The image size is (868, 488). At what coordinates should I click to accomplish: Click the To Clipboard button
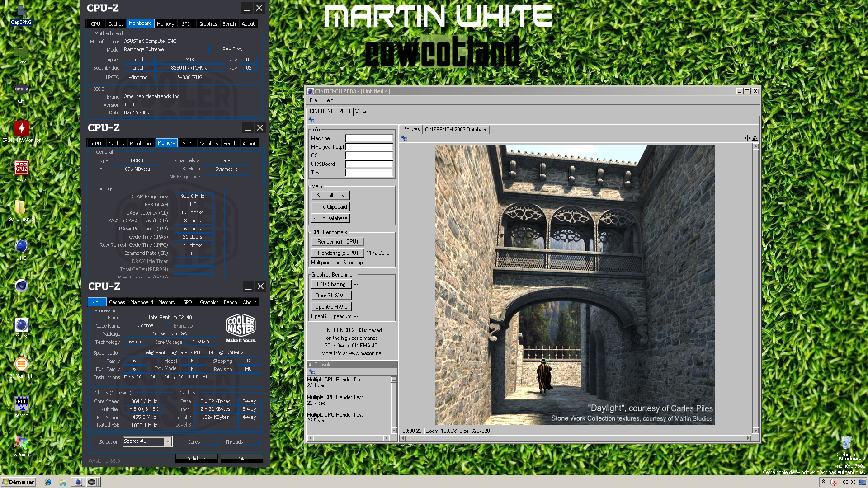tap(330, 207)
